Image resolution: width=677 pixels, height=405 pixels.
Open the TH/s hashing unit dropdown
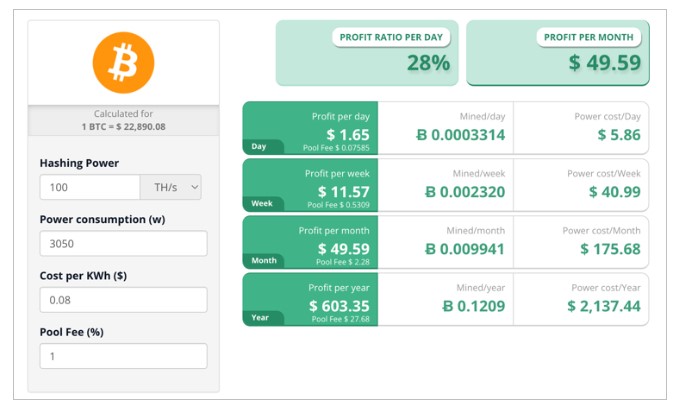coord(171,187)
